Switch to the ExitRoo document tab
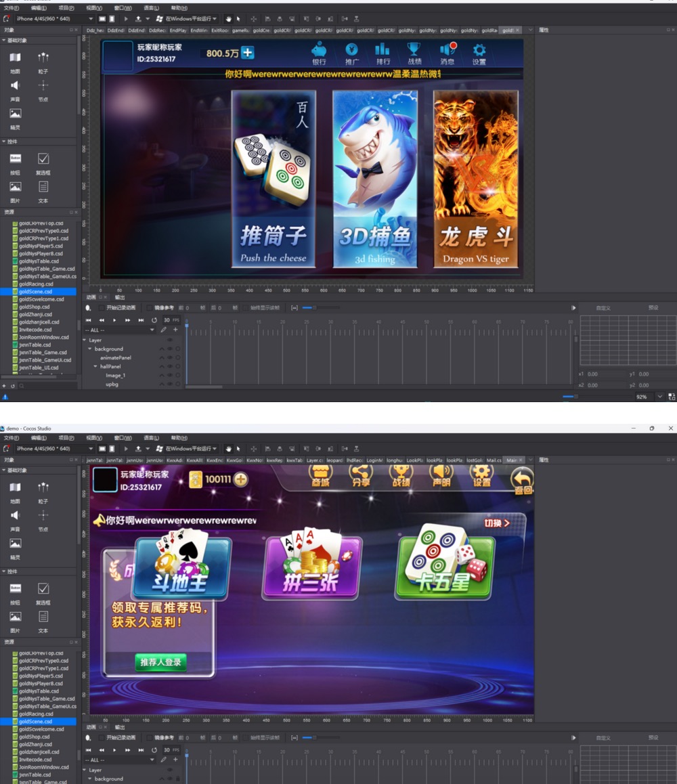This screenshot has width=677, height=784. [219, 30]
